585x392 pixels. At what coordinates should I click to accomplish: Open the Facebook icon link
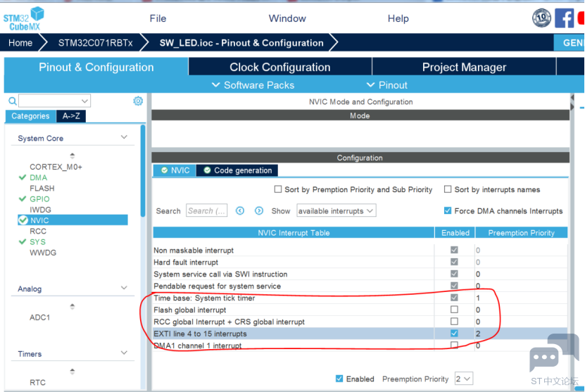click(x=564, y=18)
